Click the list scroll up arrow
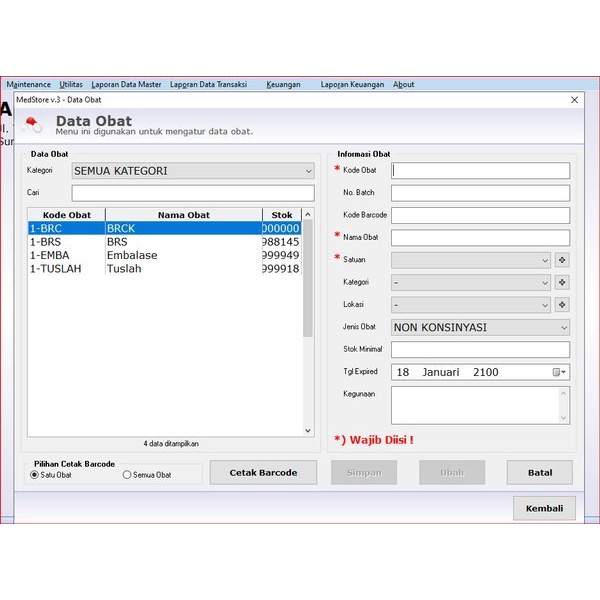Image resolution: width=600 pixels, height=600 pixels. (x=308, y=214)
